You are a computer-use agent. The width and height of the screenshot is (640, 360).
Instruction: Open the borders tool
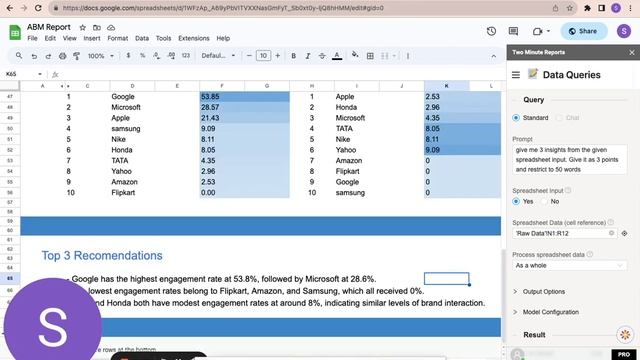pos(370,56)
